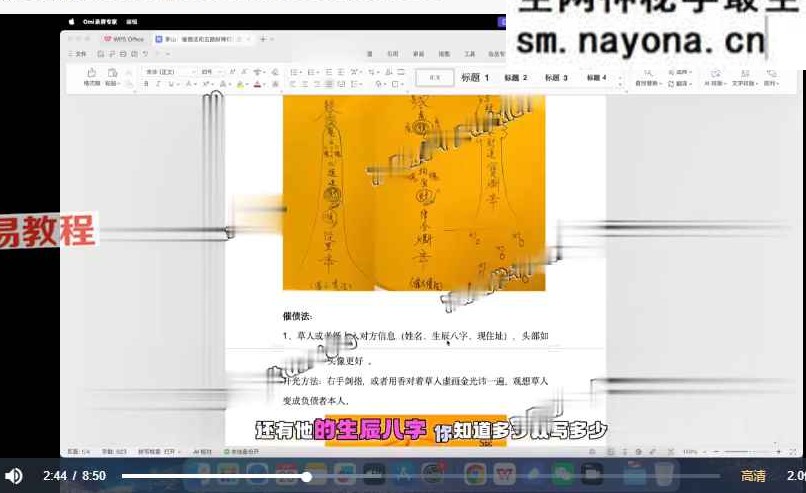
Task: Open the 视图 ribbon tab
Action: [444, 53]
